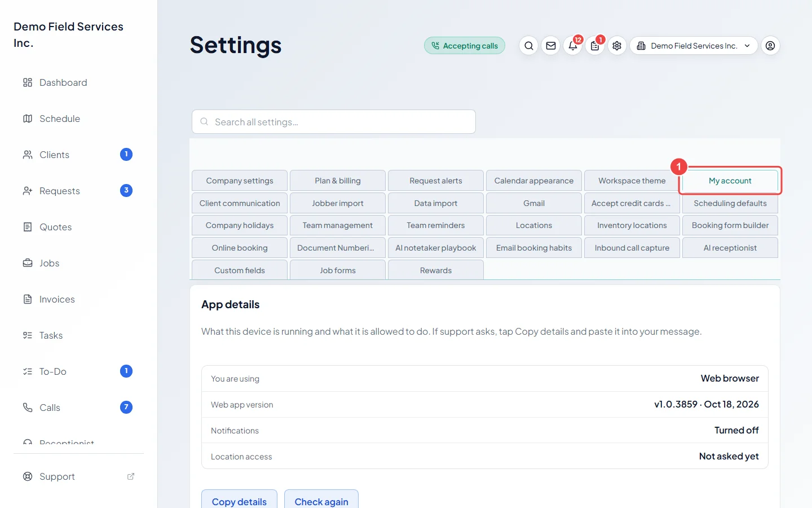Open Tasks in the sidebar
This screenshot has height=508, width=812.
pyautogui.click(x=78, y=335)
